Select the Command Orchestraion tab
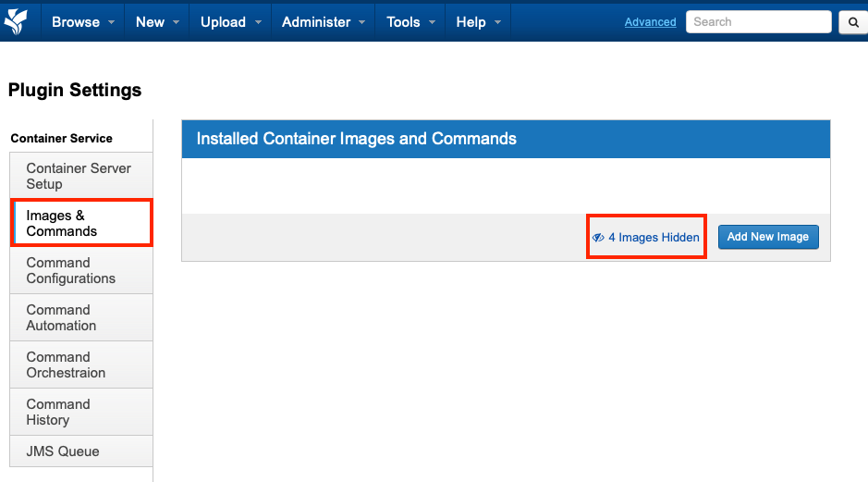Image resolution: width=868 pixels, height=482 pixels. coord(79,365)
